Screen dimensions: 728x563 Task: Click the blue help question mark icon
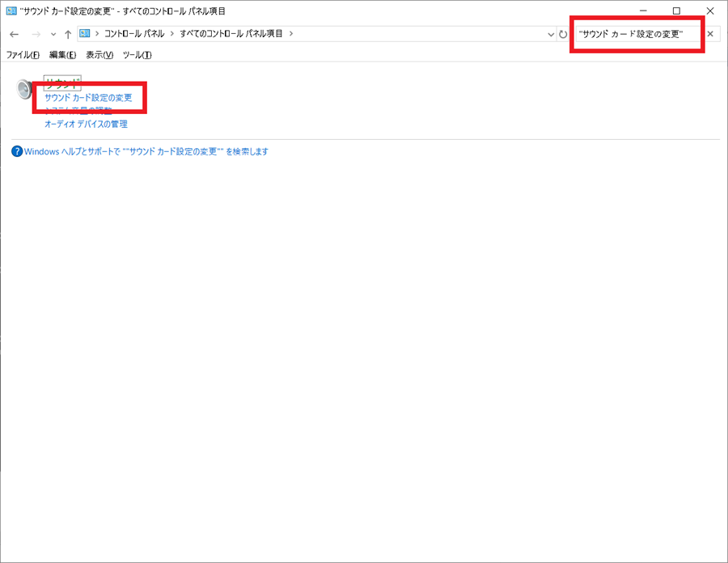click(x=17, y=151)
